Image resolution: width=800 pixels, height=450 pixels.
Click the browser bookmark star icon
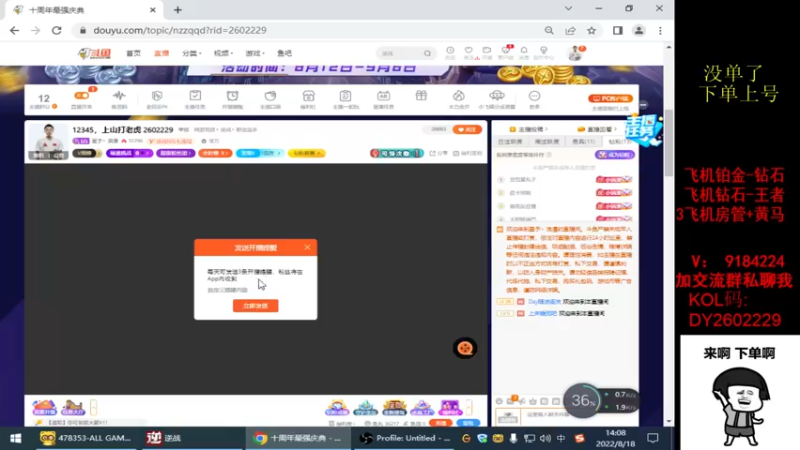tap(591, 31)
